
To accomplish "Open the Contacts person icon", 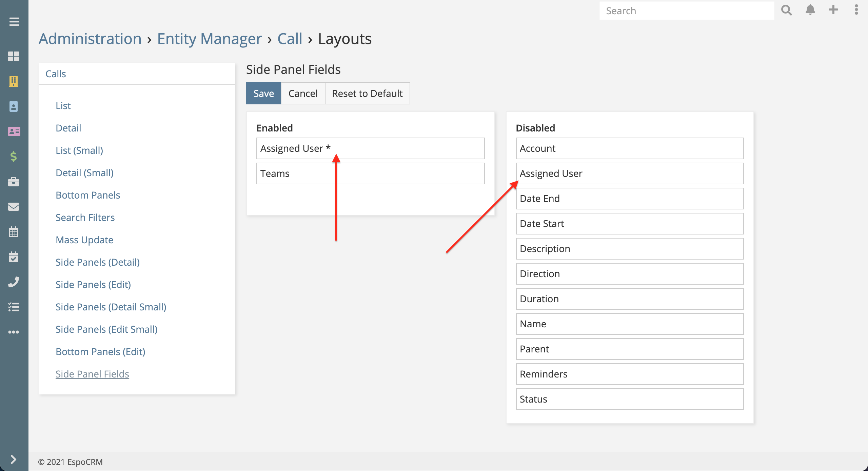I will point(14,106).
